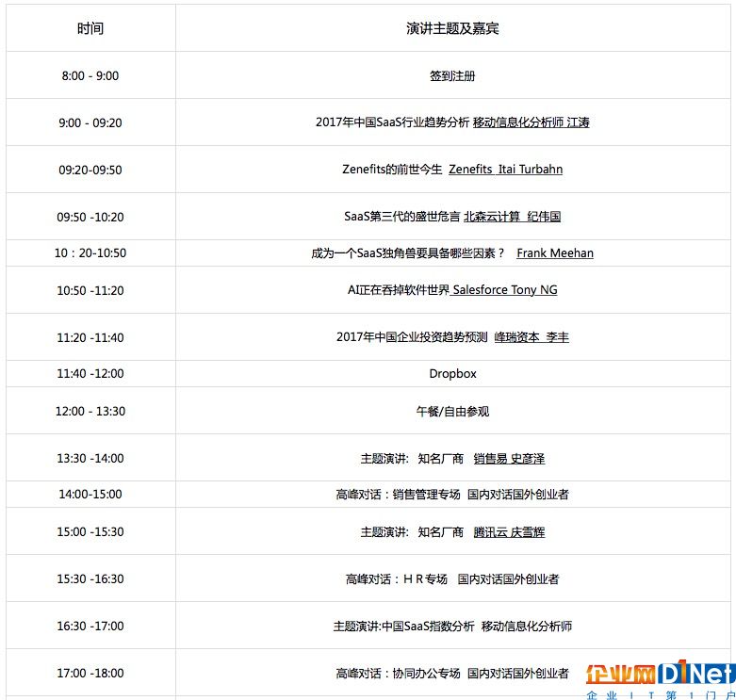Click the 主题演讲:中国SaaS指数分析 session text
736x700 pixels.
(403, 626)
